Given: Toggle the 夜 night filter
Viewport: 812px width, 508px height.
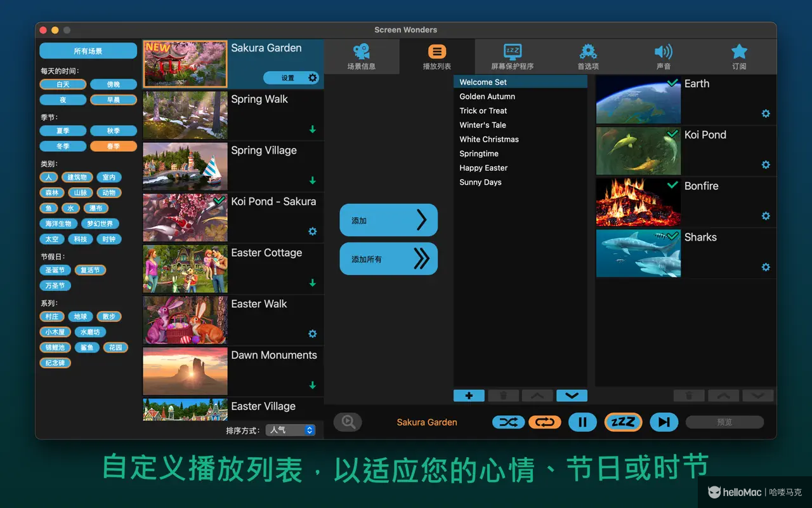Looking at the screenshot, I should point(63,100).
